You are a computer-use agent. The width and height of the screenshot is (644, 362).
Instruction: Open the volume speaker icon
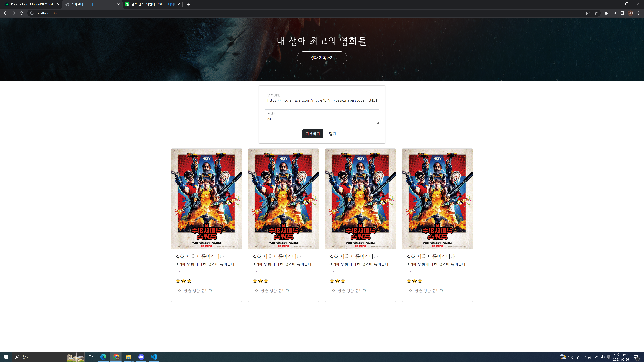[603, 357]
